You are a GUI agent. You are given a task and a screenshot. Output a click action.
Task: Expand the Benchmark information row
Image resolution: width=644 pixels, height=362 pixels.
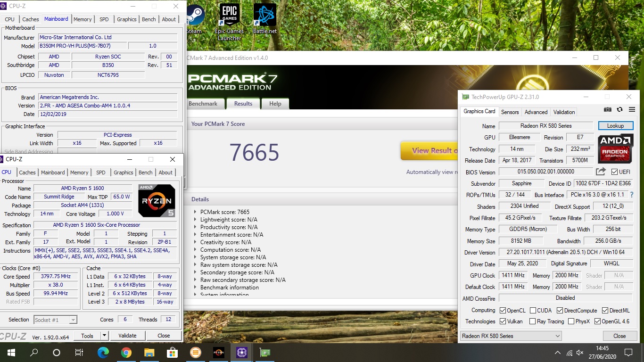pyautogui.click(x=196, y=288)
